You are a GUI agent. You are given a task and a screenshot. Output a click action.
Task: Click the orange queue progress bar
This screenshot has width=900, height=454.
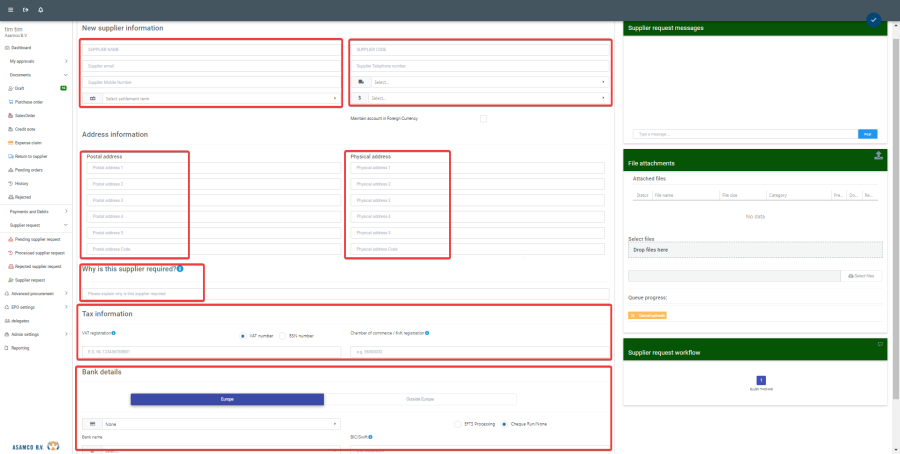tap(647, 315)
